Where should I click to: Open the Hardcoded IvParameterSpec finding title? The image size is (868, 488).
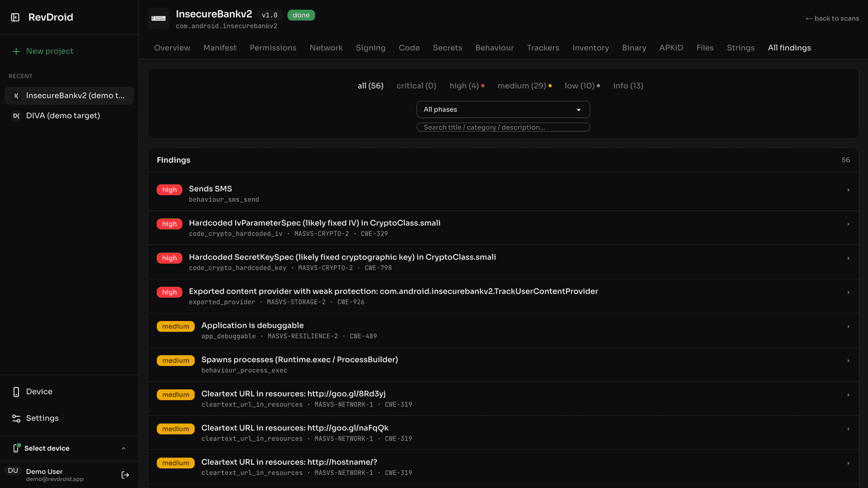point(315,223)
